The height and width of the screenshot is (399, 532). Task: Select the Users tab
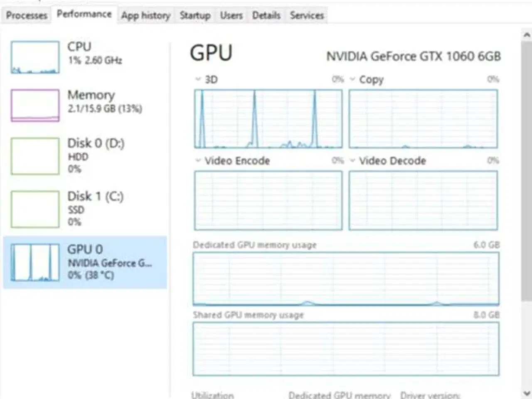click(x=231, y=15)
